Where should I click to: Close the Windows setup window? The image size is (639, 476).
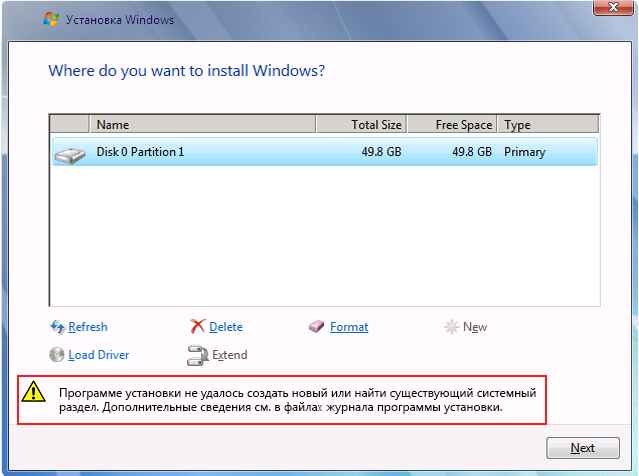(x=613, y=7)
